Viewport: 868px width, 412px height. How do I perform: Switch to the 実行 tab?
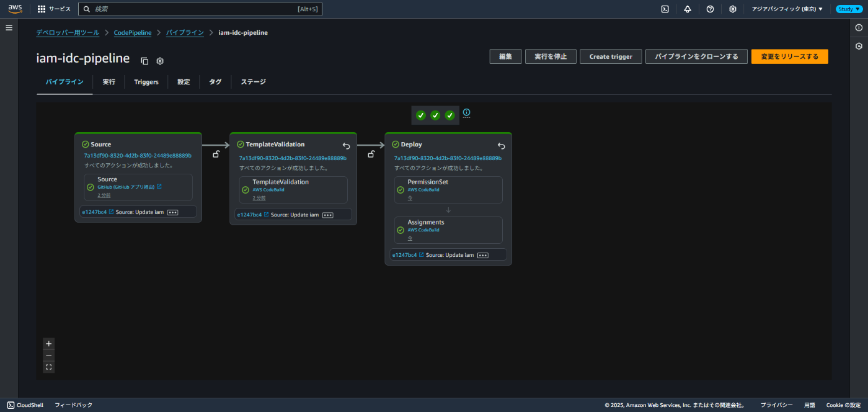[108, 82]
